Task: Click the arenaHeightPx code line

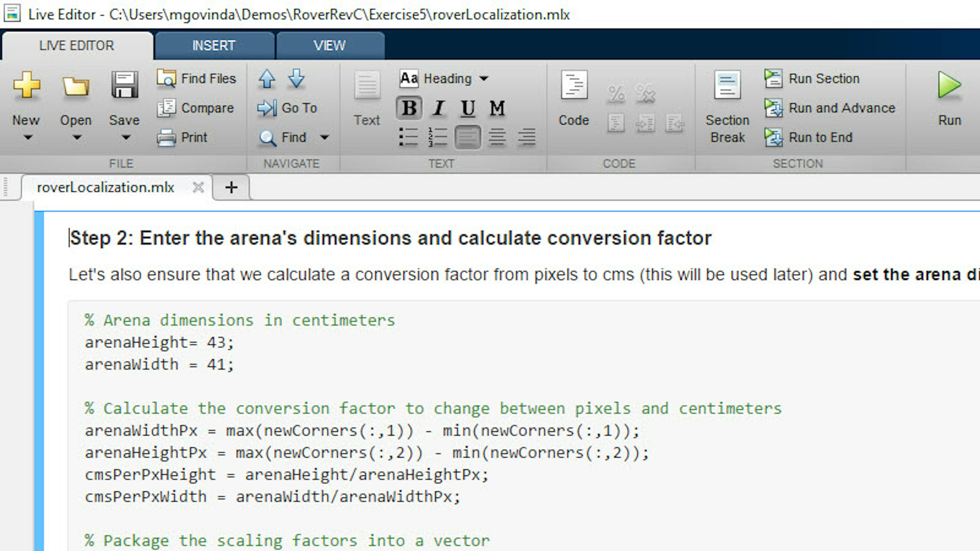Action: pyautogui.click(x=367, y=453)
